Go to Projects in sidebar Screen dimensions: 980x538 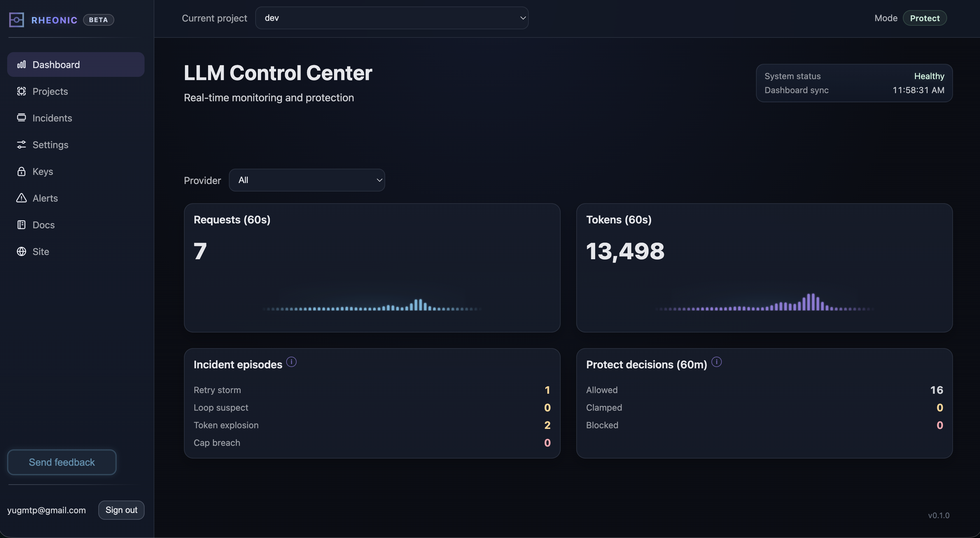point(50,91)
